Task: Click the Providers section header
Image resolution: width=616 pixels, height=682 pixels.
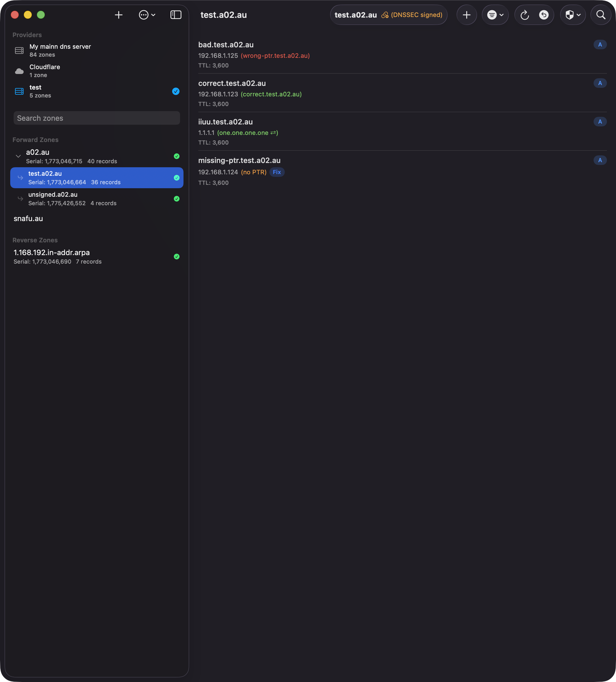Action: coord(27,35)
